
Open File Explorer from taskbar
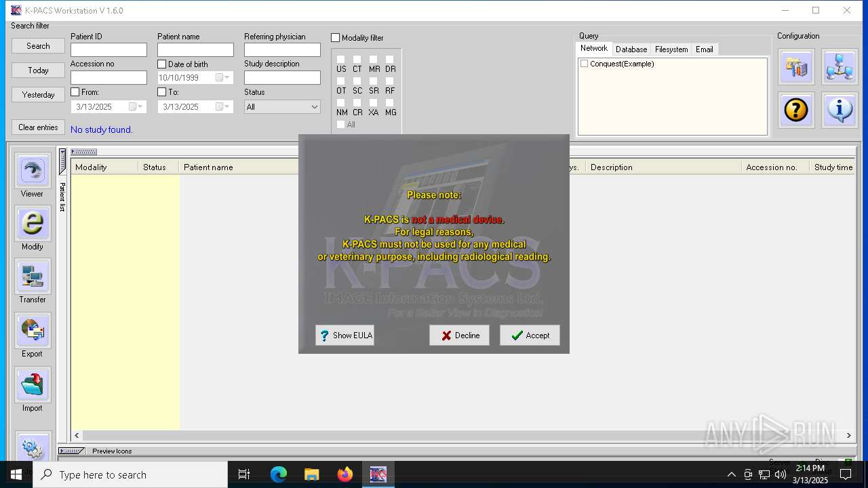point(312,474)
